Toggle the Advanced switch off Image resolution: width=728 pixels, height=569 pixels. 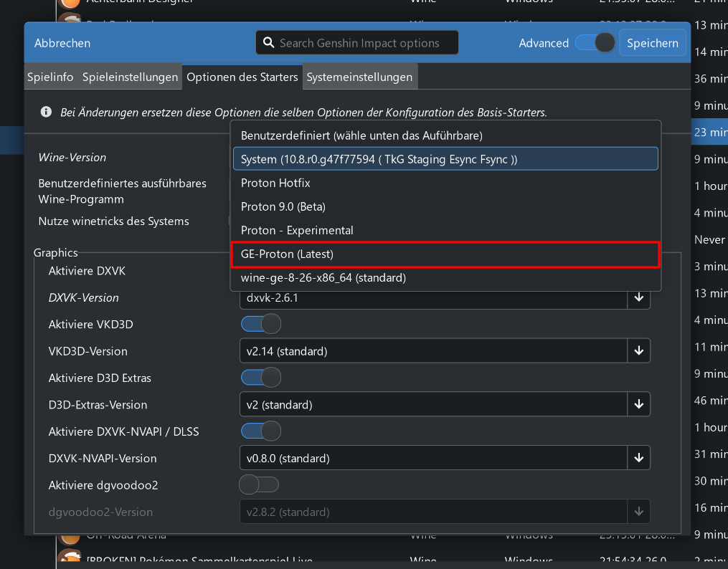pyautogui.click(x=595, y=43)
